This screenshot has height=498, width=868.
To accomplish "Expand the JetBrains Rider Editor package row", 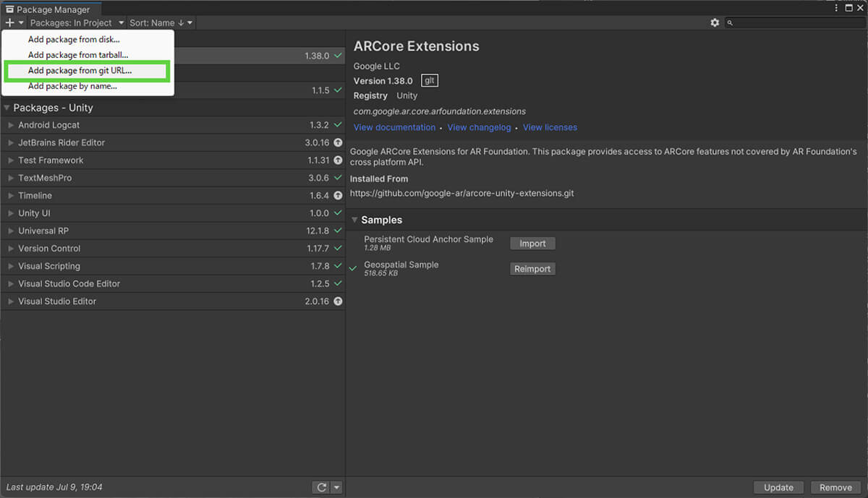I will [x=11, y=142].
